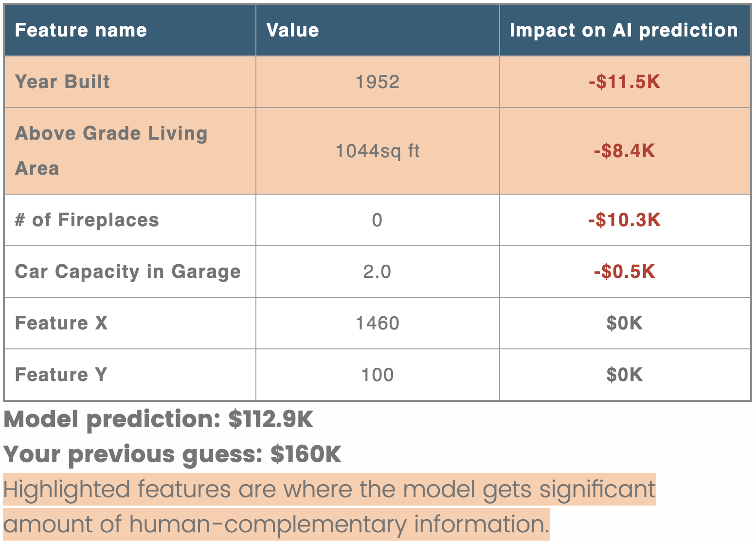Click the -$8.4K impact value
Viewport: 756px width, 545px height.
click(625, 151)
